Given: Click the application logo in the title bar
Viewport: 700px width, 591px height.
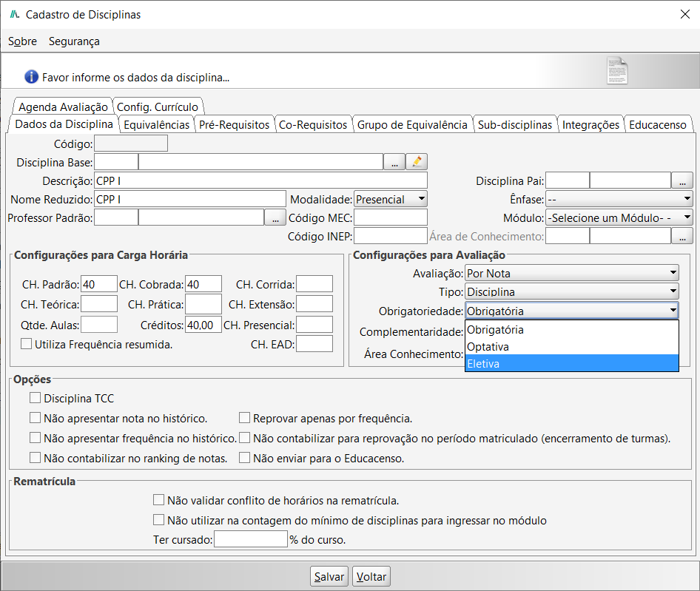Looking at the screenshot, I should (15, 14).
